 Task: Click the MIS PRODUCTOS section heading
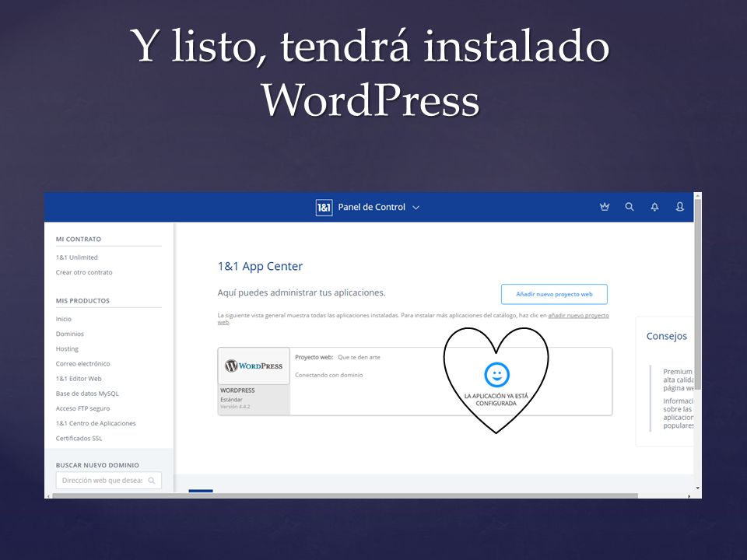82,300
